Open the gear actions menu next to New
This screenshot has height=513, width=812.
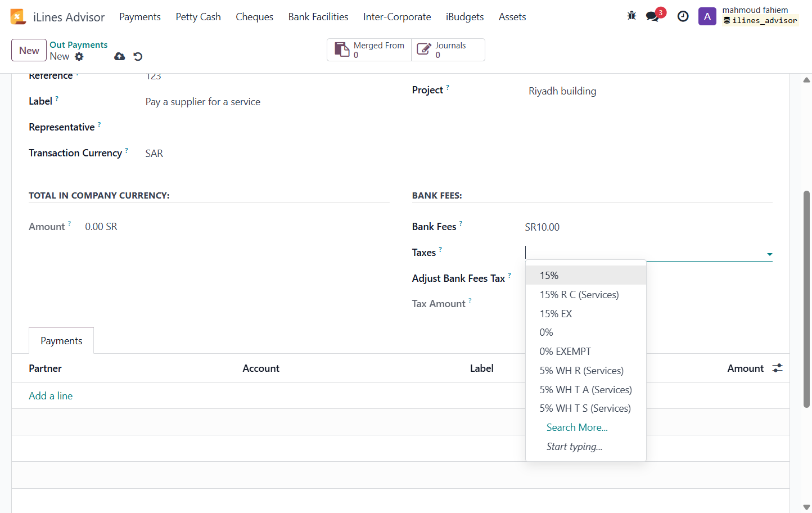coord(79,56)
